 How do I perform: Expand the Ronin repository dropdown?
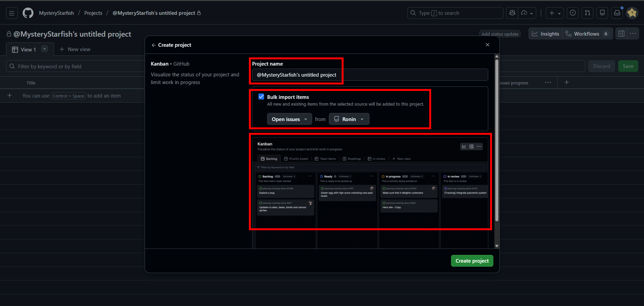pyautogui.click(x=349, y=119)
